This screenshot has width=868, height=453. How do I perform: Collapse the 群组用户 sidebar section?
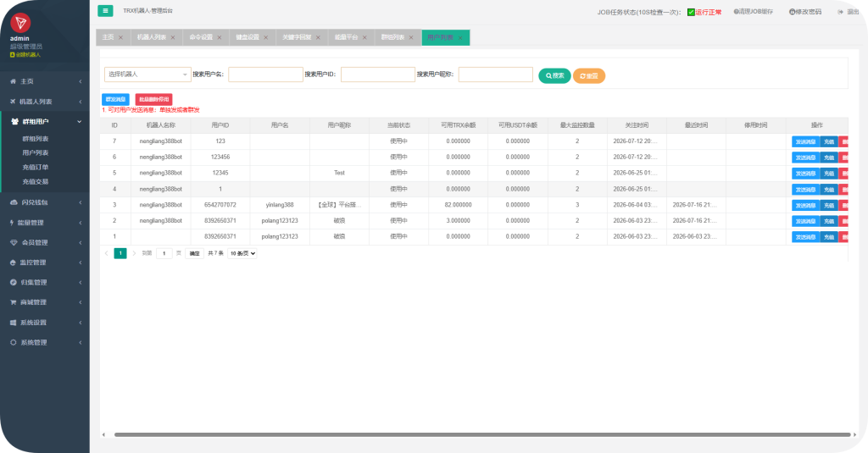coord(45,122)
